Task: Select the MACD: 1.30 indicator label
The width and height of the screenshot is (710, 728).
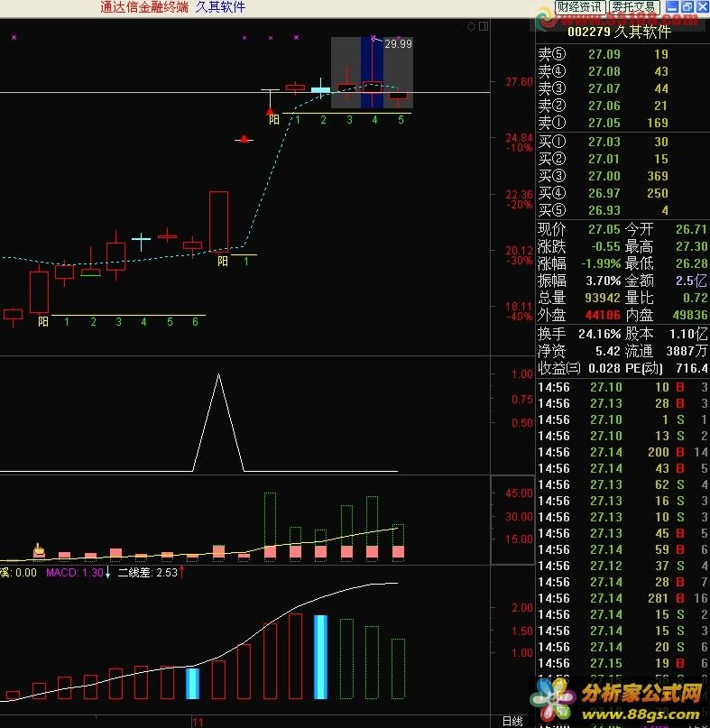Action: click(x=74, y=573)
